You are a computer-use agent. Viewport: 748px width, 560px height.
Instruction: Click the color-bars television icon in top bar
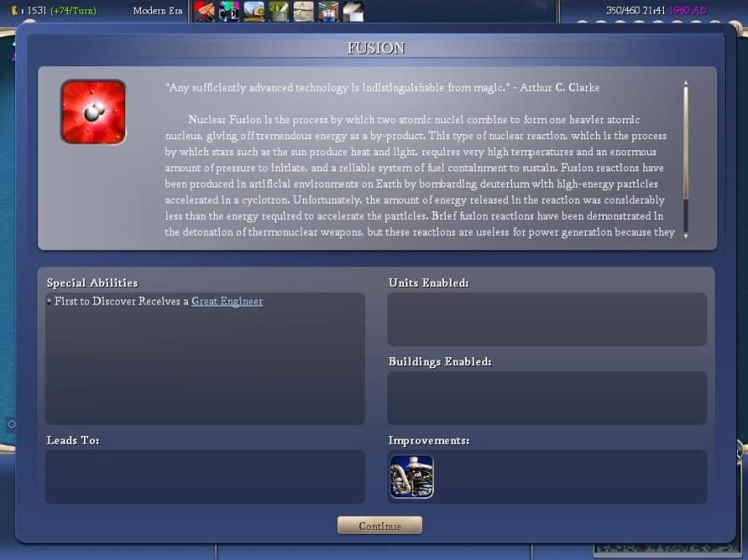tap(229, 11)
